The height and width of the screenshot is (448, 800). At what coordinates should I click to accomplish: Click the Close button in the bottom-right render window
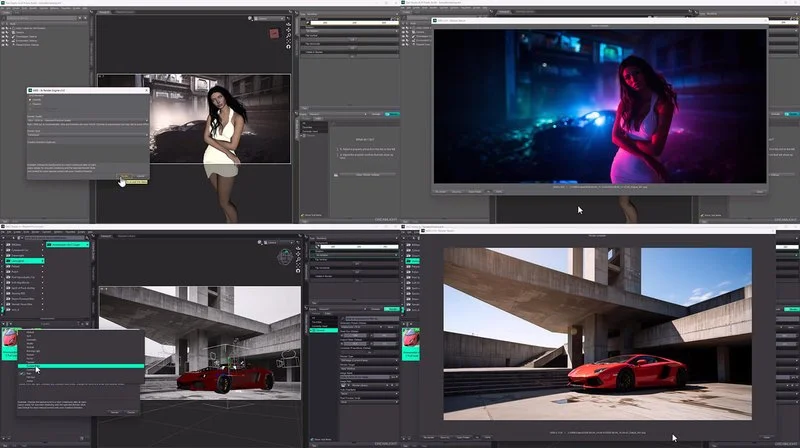(x=767, y=437)
